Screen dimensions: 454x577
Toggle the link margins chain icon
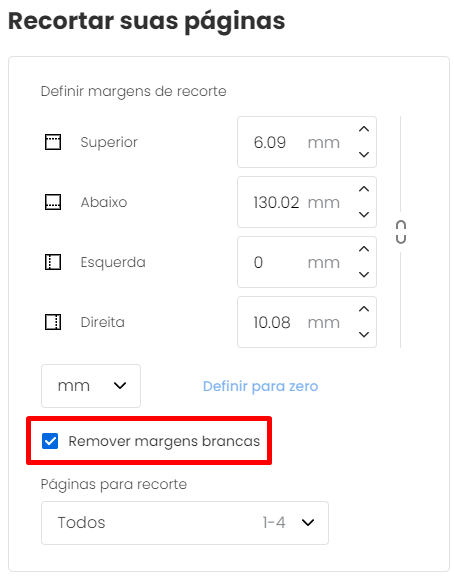coord(401,232)
